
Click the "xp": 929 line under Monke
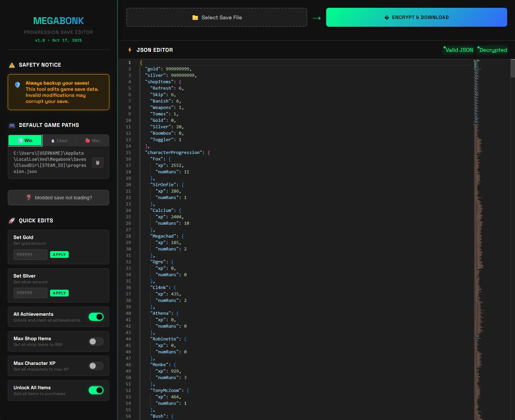pyautogui.click(x=168, y=371)
